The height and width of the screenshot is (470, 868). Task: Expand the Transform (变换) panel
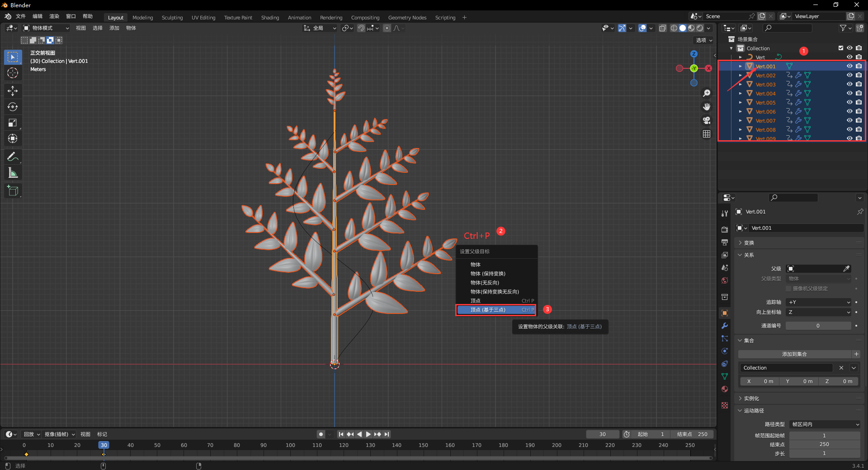click(749, 243)
